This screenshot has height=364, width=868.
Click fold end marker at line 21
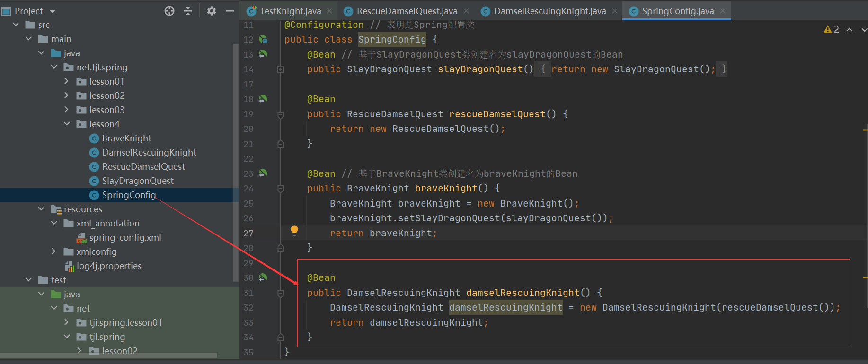coord(281,144)
